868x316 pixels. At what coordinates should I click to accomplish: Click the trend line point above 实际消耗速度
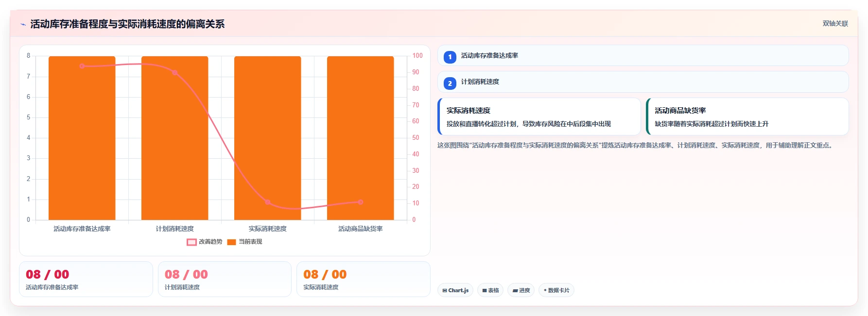(x=268, y=202)
